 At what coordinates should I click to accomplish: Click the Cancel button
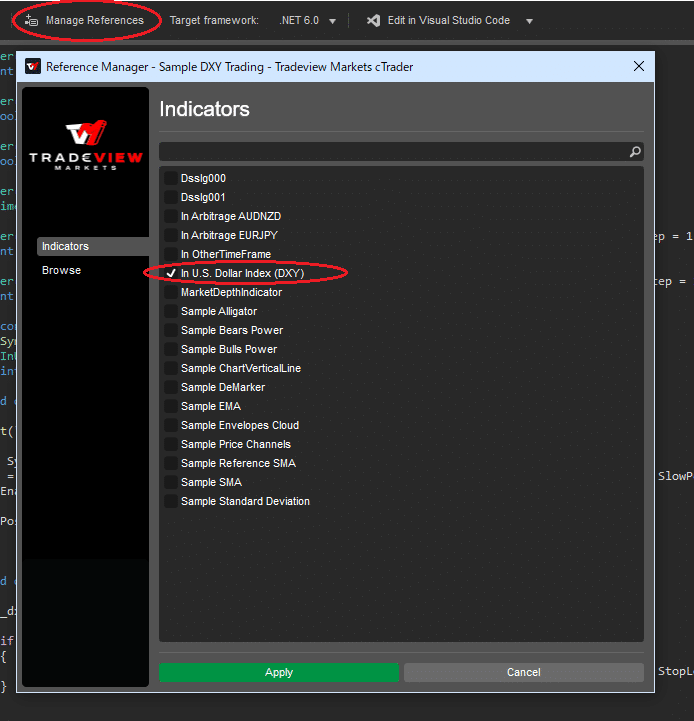(524, 672)
